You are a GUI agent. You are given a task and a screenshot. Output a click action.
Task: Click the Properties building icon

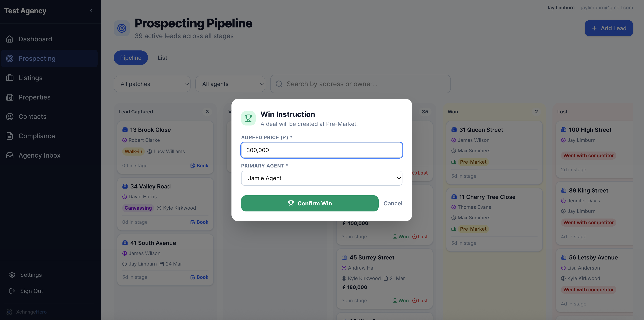pos(9,97)
